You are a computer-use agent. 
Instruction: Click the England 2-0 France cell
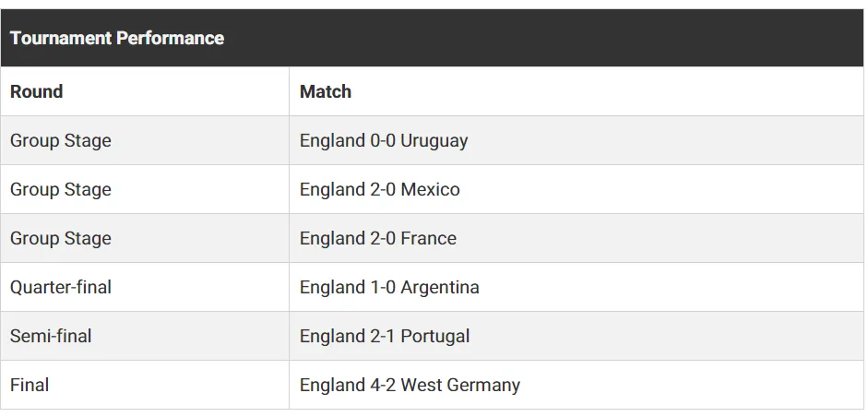point(577,238)
